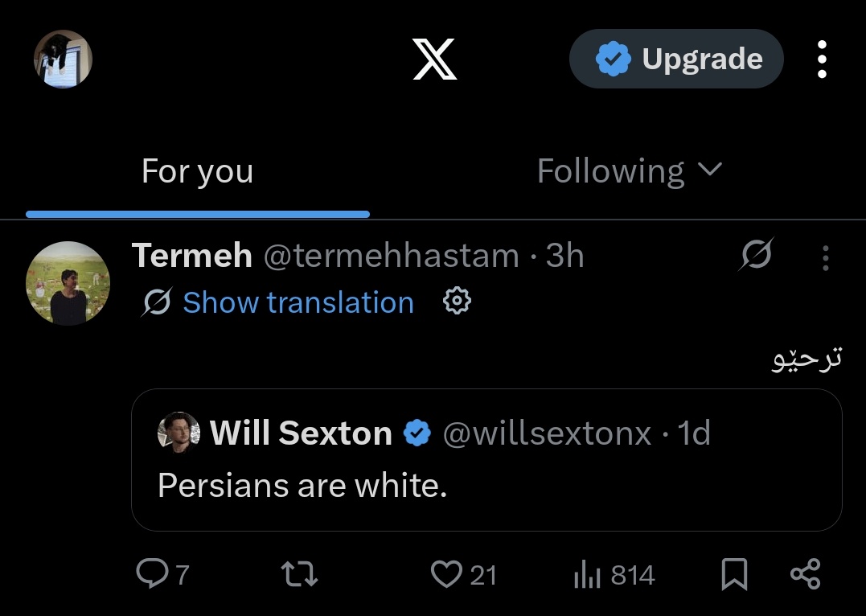This screenshot has width=866, height=616.
Task: Switch to the For you tab
Action: tap(197, 171)
